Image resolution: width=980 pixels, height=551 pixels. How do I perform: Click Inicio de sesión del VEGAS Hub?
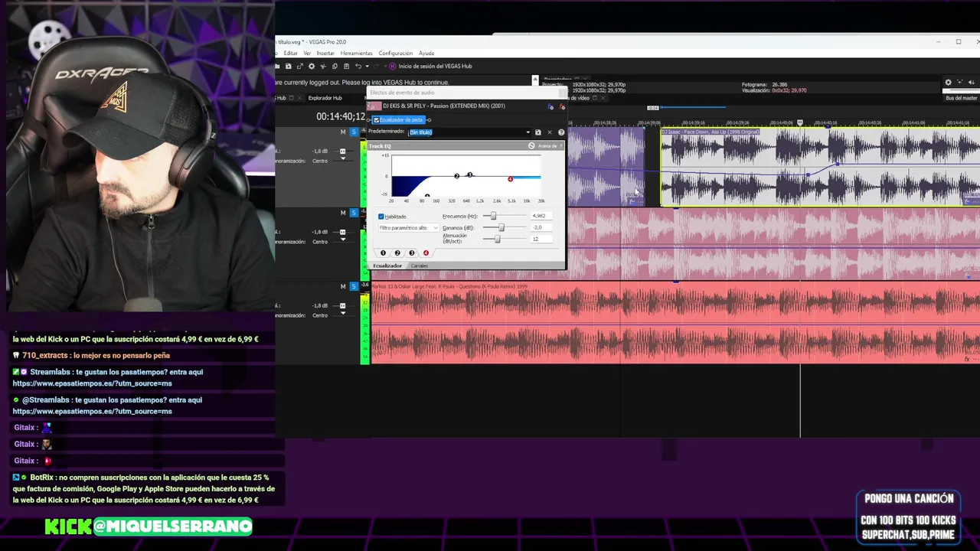click(x=435, y=67)
